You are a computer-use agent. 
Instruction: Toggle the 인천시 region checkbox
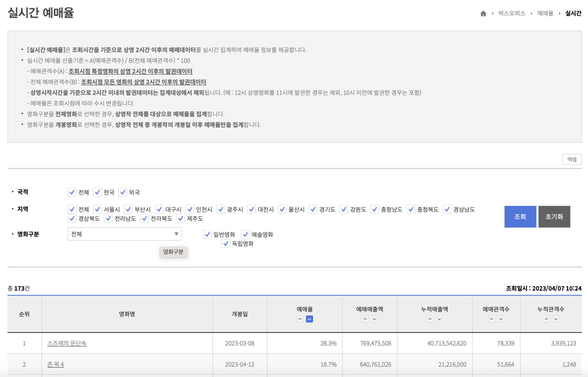pyautogui.click(x=190, y=209)
